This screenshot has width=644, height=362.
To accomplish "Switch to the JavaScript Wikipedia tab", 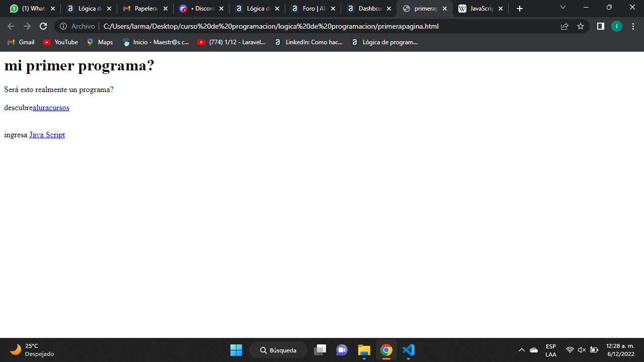I will click(x=481, y=9).
